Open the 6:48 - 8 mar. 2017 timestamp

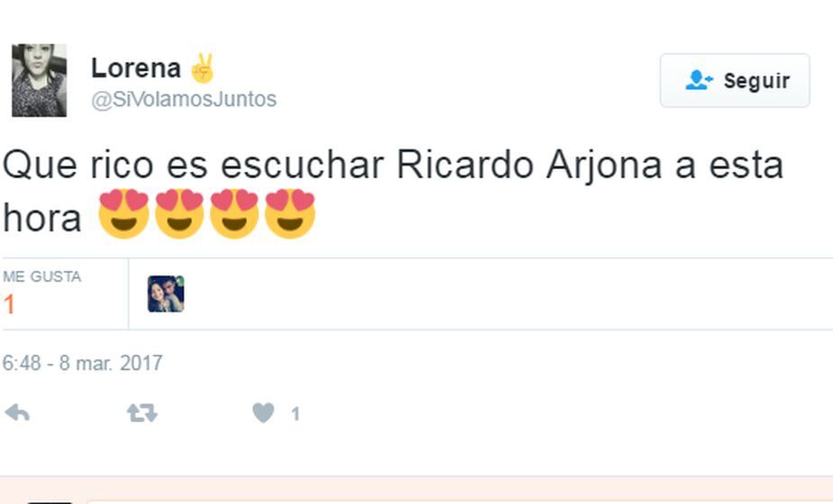pos(82,364)
